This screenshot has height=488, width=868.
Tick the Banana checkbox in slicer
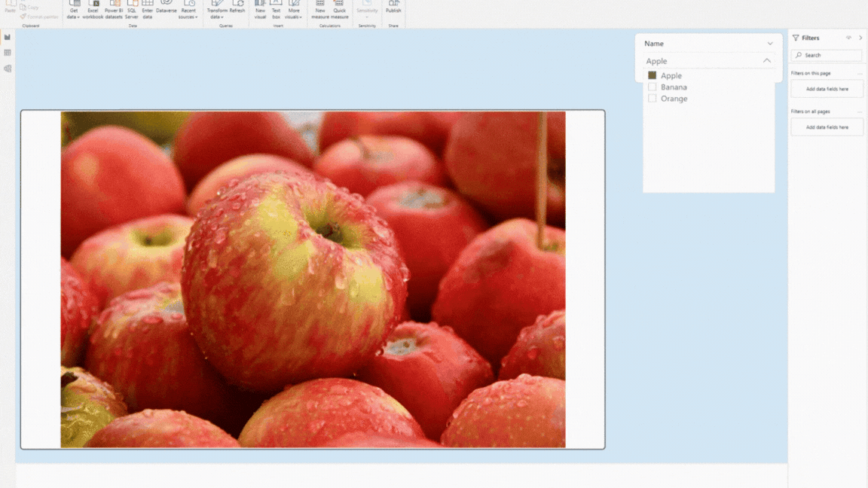click(x=652, y=87)
